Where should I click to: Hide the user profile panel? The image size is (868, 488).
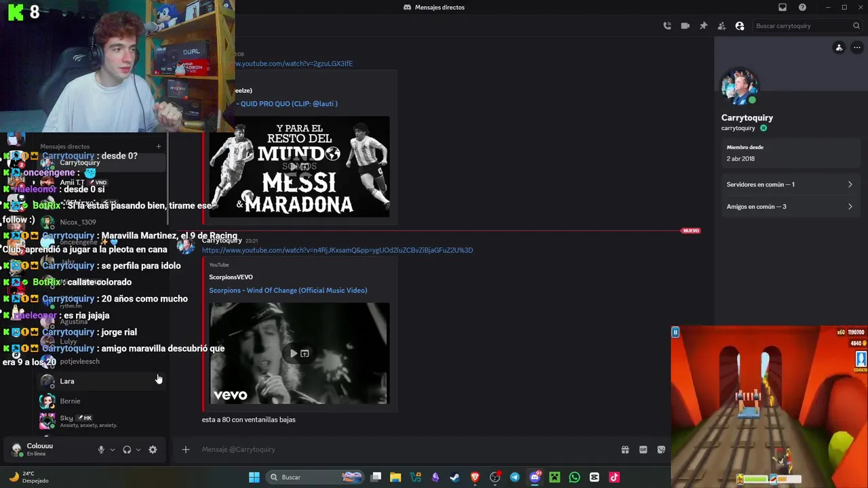740,26
